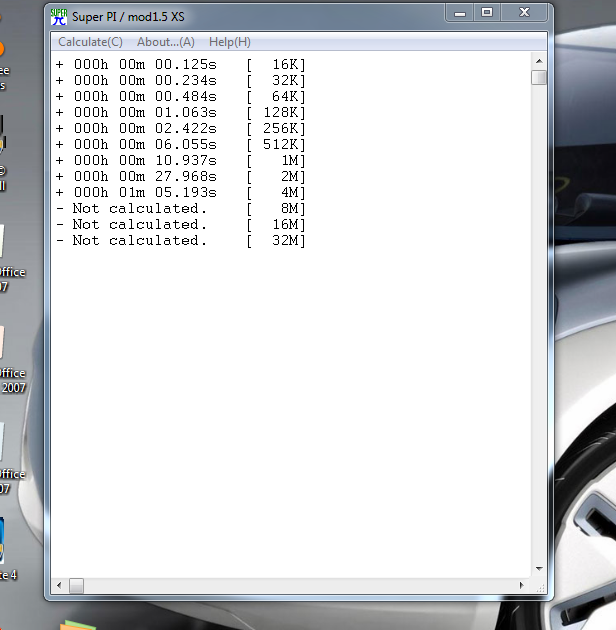Screen dimensions: 616x630
Task: Click the horizontal scrollbar thumb
Action: pos(77,585)
